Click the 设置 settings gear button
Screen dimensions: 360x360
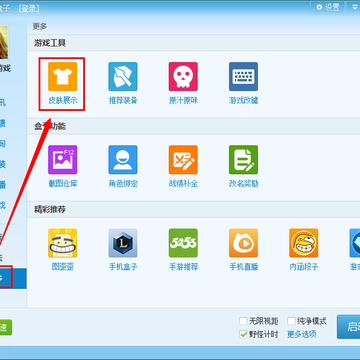(x=328, y=7)
